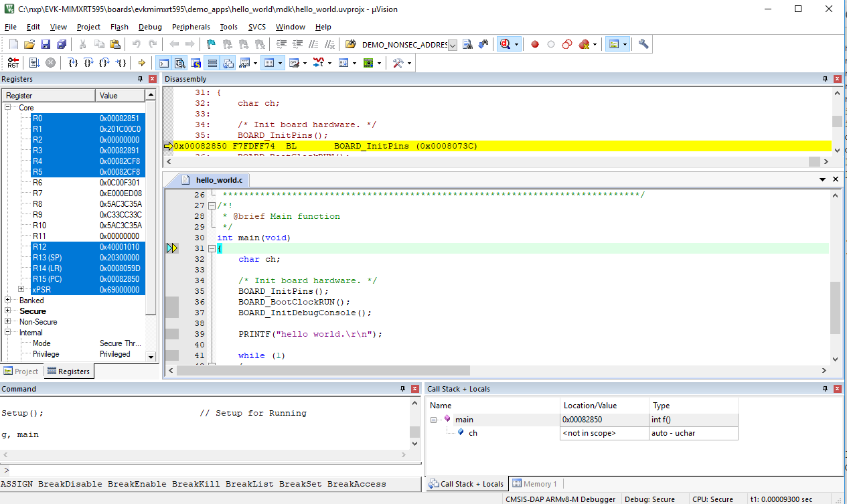The width and height of the screenshot is (847, 504).
Task: Click the Show Next Statement yellow arrow
Action: click(141, 63)
